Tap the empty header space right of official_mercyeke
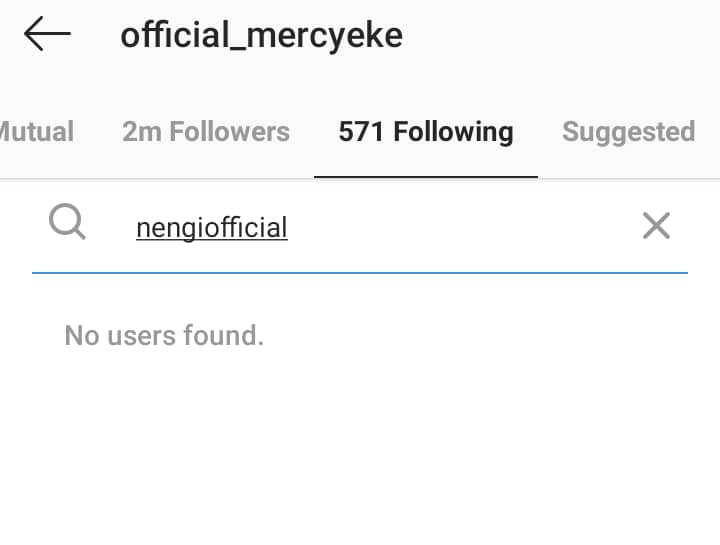Image resolution: width=720 pixels, height=545 pixels. tap(560, 36)
